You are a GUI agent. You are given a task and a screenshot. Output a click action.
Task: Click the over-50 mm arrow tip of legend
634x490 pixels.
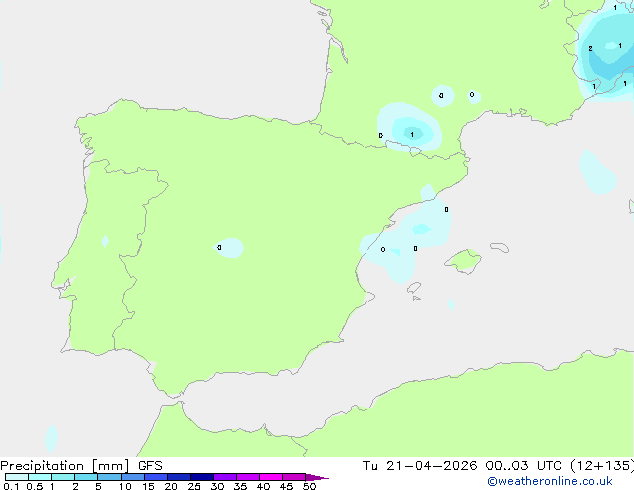[317, 477]
